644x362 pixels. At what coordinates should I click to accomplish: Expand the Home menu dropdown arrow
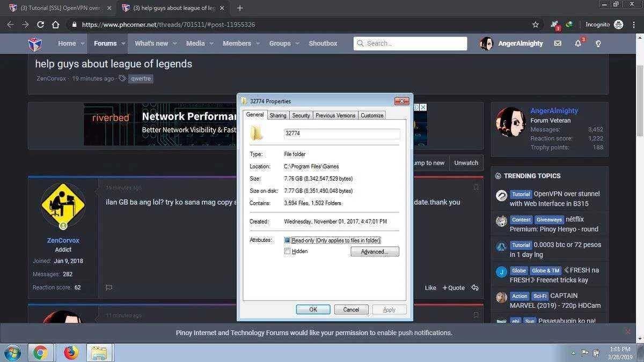click(x=83, y=43)
